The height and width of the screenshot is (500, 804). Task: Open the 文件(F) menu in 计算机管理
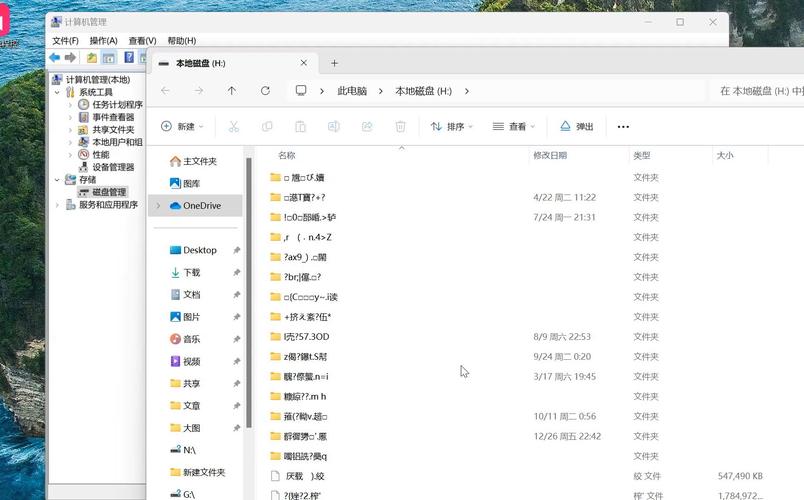(66, 41)
